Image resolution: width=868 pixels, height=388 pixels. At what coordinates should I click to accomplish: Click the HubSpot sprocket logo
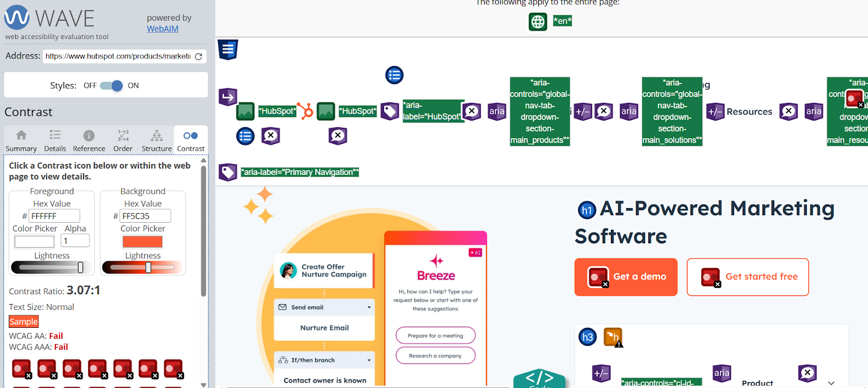[305, 111]
